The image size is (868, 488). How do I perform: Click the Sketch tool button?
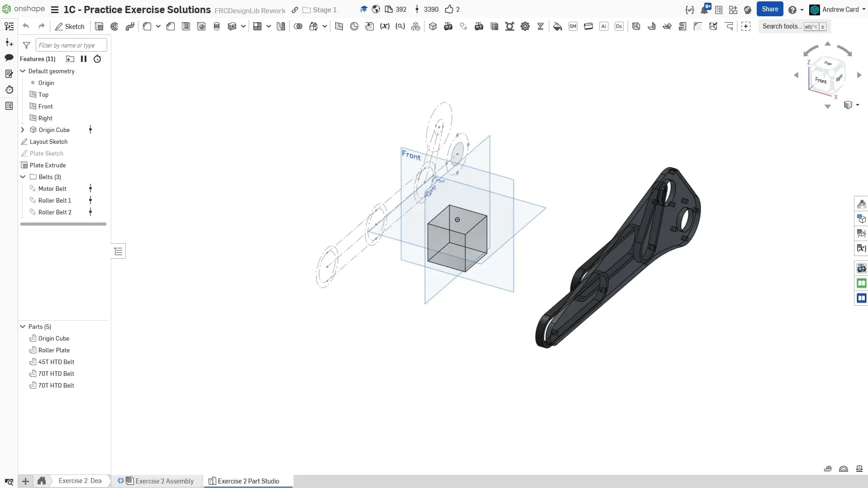[70, 26]
